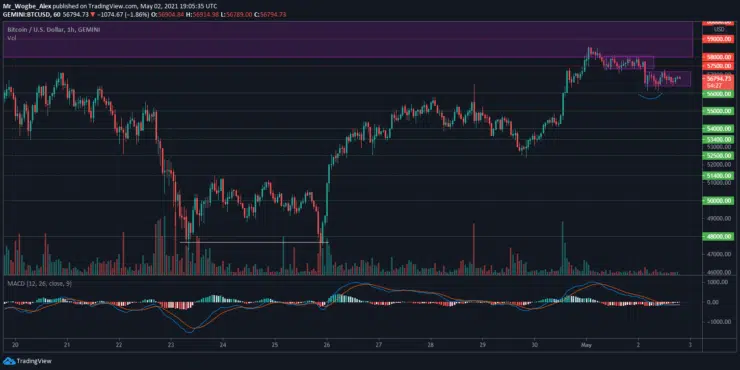Image resolution: width=740 pixels, height=370 pixels.
Task: Click the USD currency label on price axis
Action: [x=719, y=30]
